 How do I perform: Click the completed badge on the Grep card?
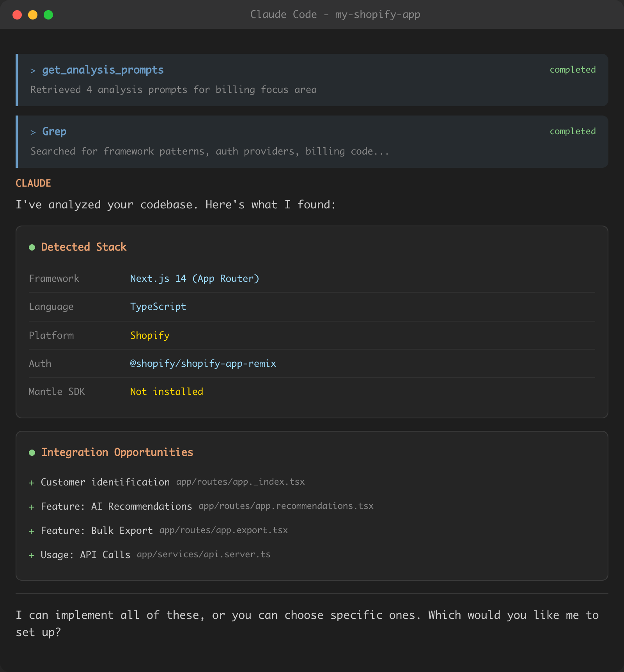[573, 131]
